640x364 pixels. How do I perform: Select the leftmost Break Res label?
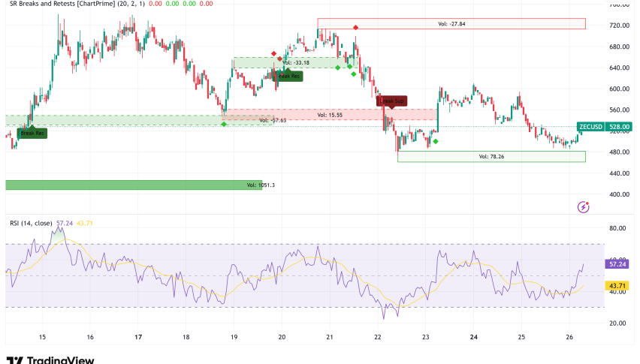pyautogui.click(x=32, y=133)
